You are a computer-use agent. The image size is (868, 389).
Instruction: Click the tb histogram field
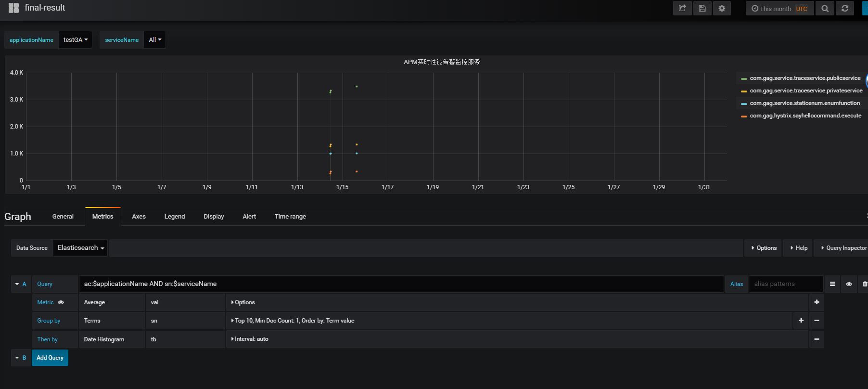185,339
